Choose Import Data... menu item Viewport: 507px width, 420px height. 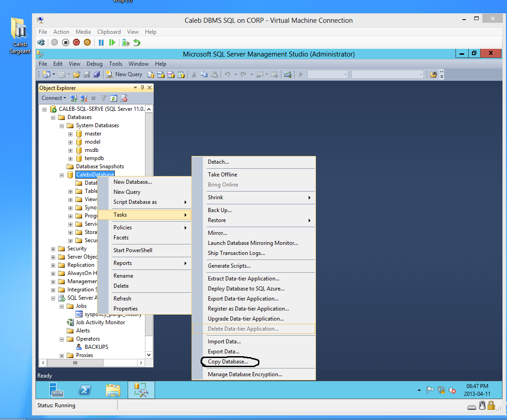tap(254, 342)
